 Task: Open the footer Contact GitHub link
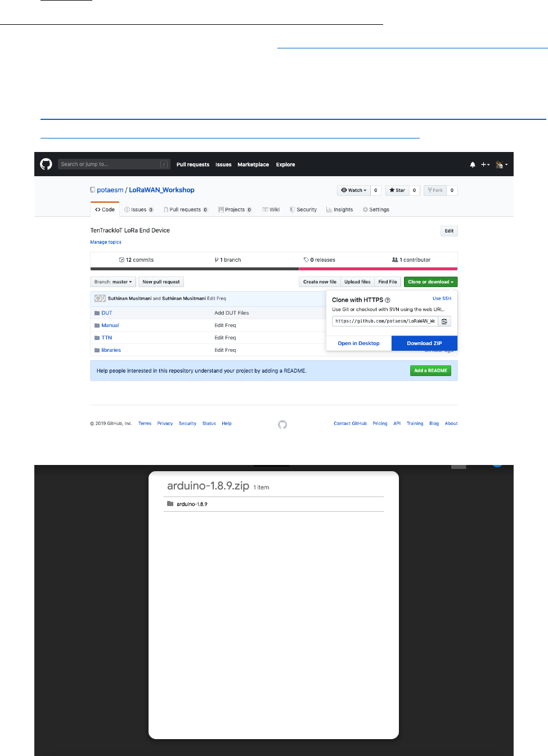pyautogui.click(x=350, y=423)
